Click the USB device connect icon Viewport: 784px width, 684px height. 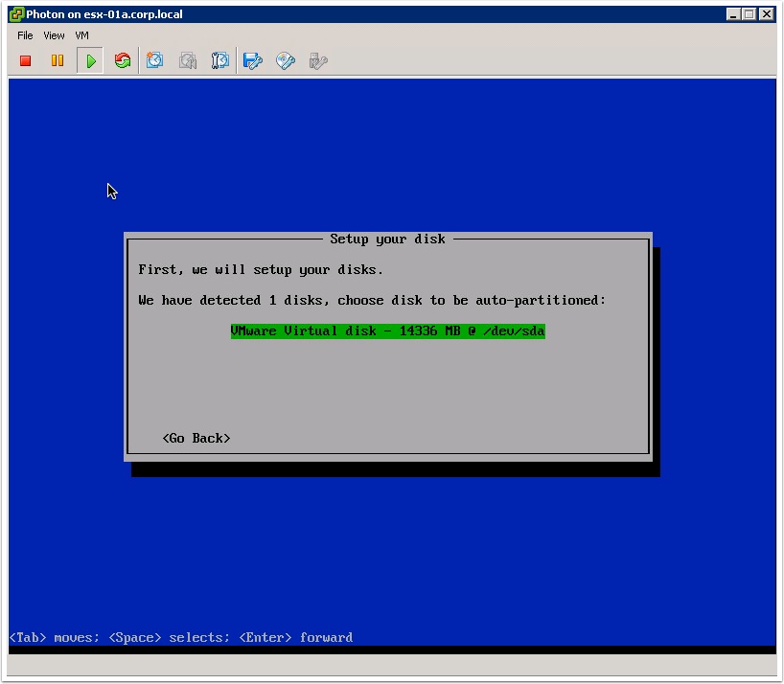pos(318,61)
